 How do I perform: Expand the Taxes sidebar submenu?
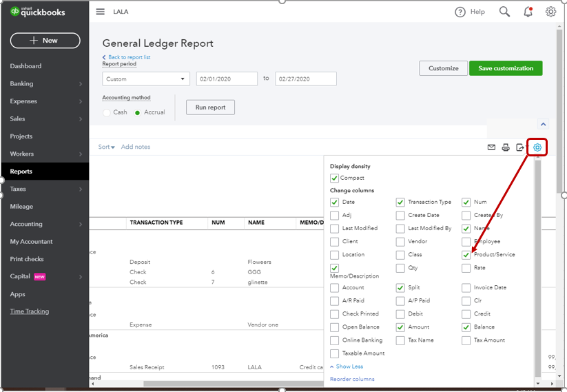(81, 189)
